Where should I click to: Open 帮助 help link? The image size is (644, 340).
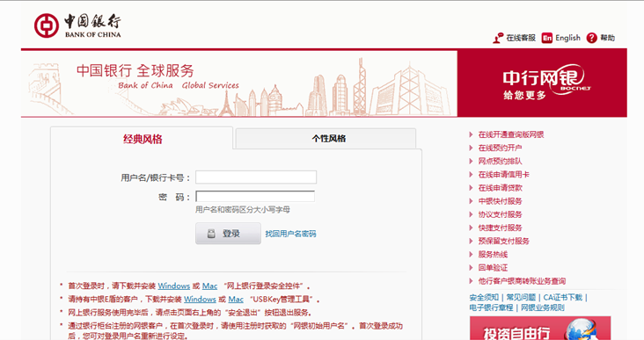[x=607, y=38]
